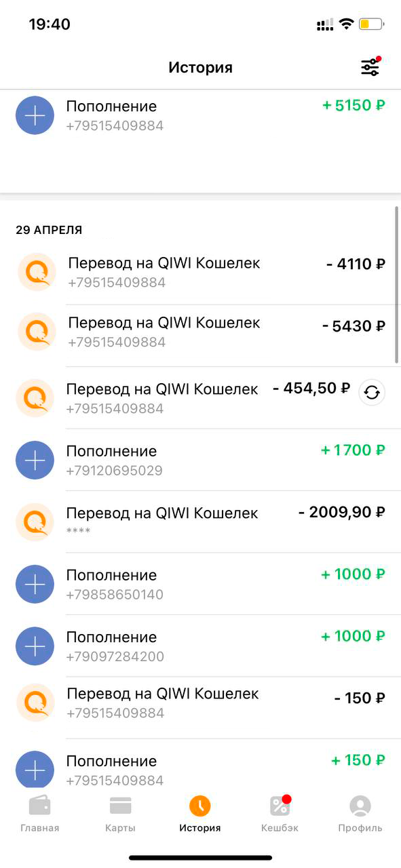The width and height of the screenshot is (401, 868).
Task: Tap the QIWI icon on the 2009,90 ₽ transfer
Action: pyautogui.click(x=35, y=521)
